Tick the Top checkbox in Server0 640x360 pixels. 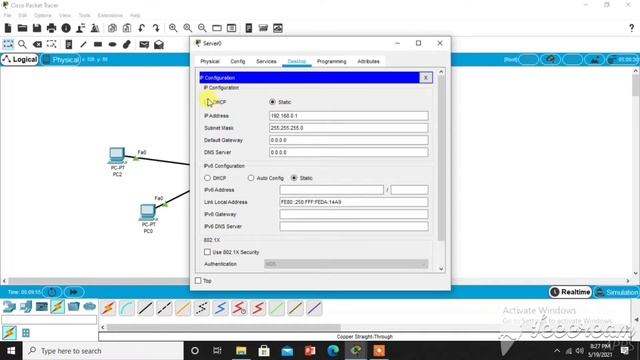coord(198,280)
